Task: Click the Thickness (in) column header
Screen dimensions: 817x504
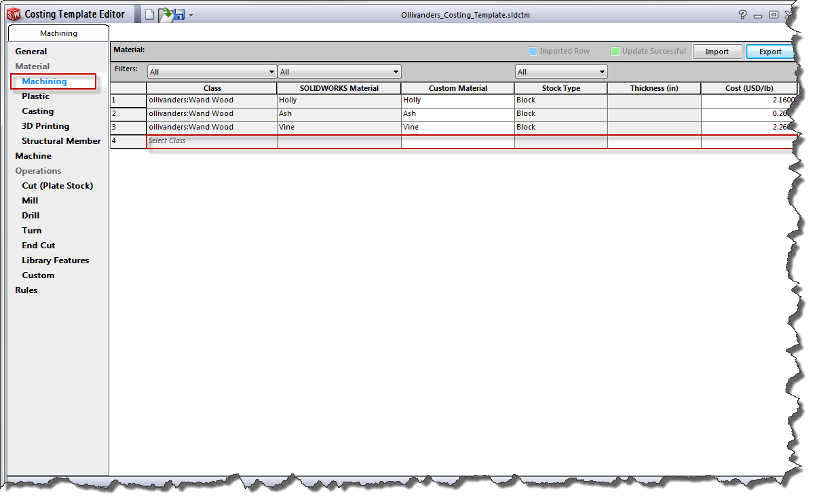Action: (x=654, y=88)
